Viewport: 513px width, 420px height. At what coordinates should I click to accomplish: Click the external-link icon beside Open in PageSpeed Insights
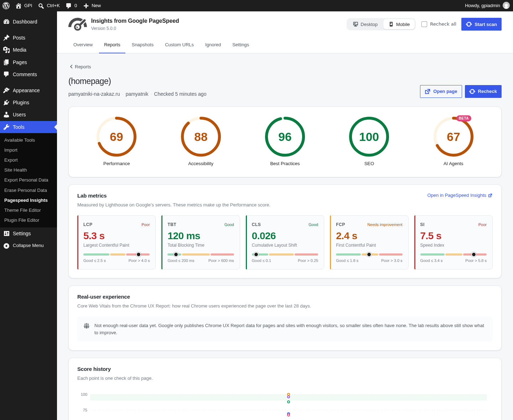coord(490,195)
